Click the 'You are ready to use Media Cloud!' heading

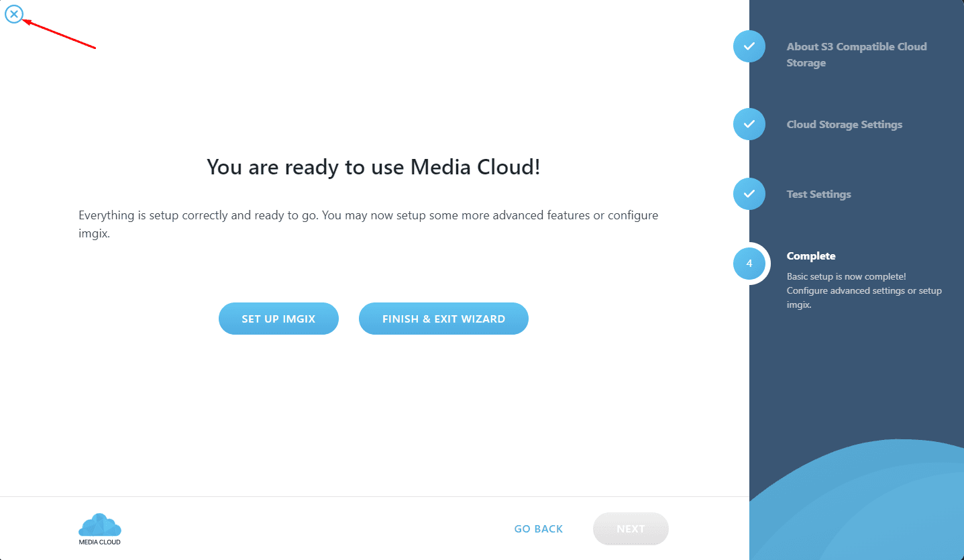[373, 167]
